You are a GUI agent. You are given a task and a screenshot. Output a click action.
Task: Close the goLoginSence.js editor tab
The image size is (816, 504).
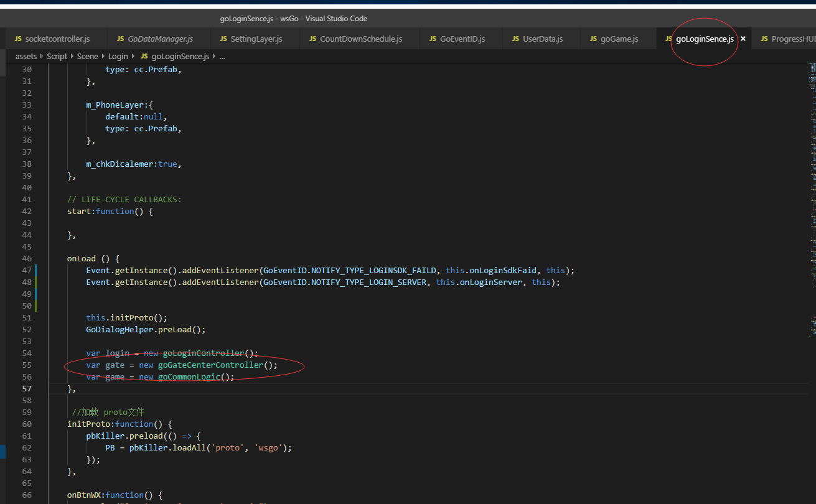(743, 39)
